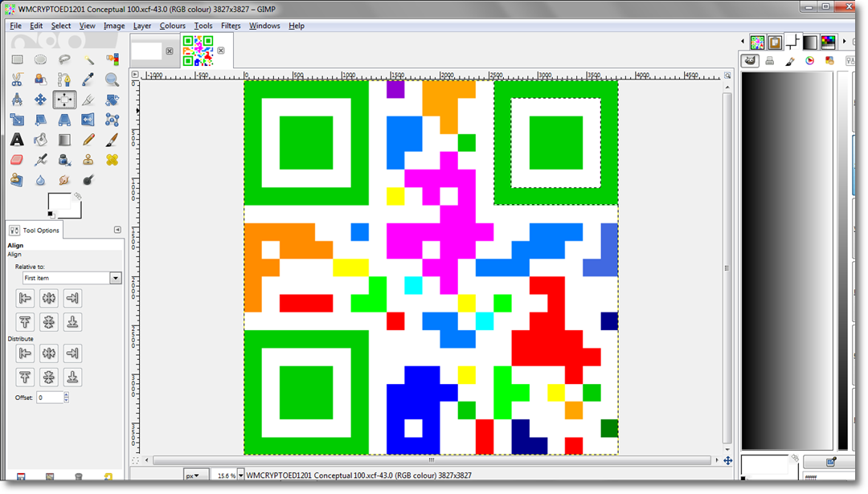The image size is (868, 494).
Task: Distribute bottoms of targets button
Action: coord(72,377)
